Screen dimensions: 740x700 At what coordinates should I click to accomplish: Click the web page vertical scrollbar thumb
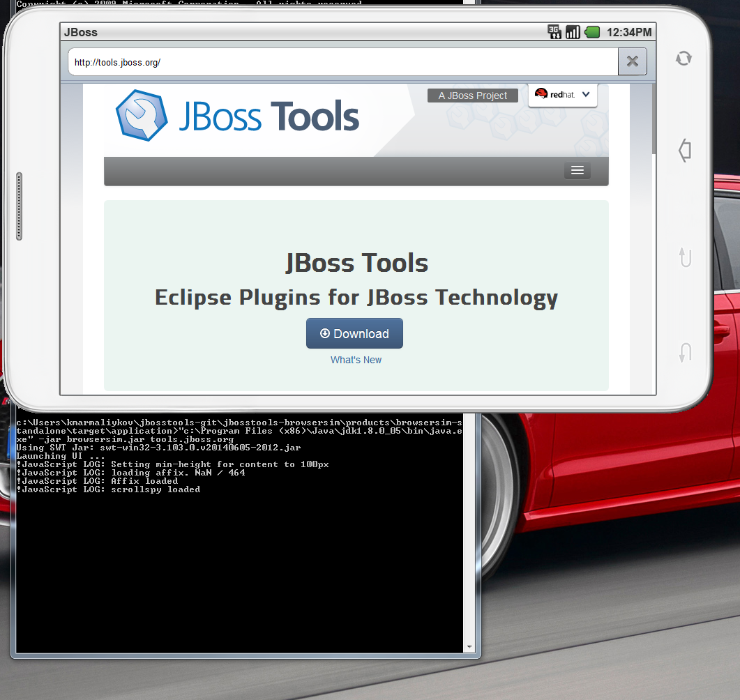tap(654, 119)
